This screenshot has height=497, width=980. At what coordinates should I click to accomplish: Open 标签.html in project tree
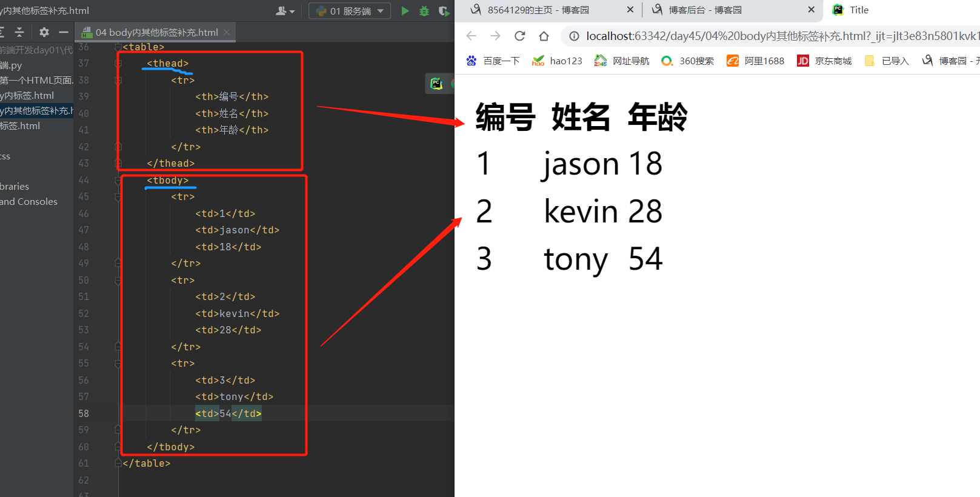click(x=20, y=125)
